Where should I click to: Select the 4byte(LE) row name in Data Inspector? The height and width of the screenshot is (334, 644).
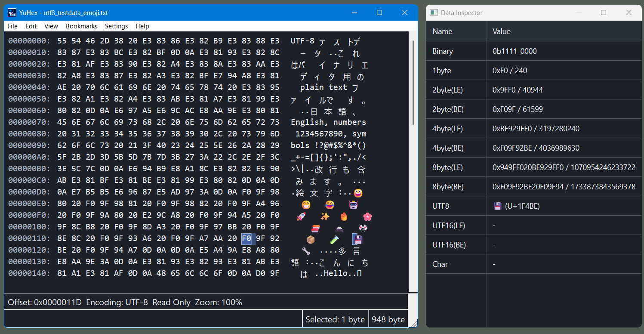[447, 129]
